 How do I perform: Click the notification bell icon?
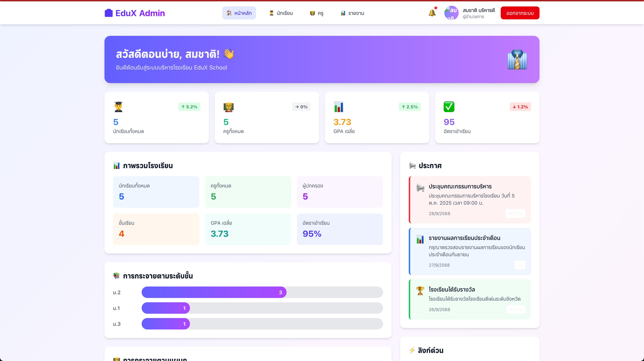pyautogui.click(x=432, y=13)
